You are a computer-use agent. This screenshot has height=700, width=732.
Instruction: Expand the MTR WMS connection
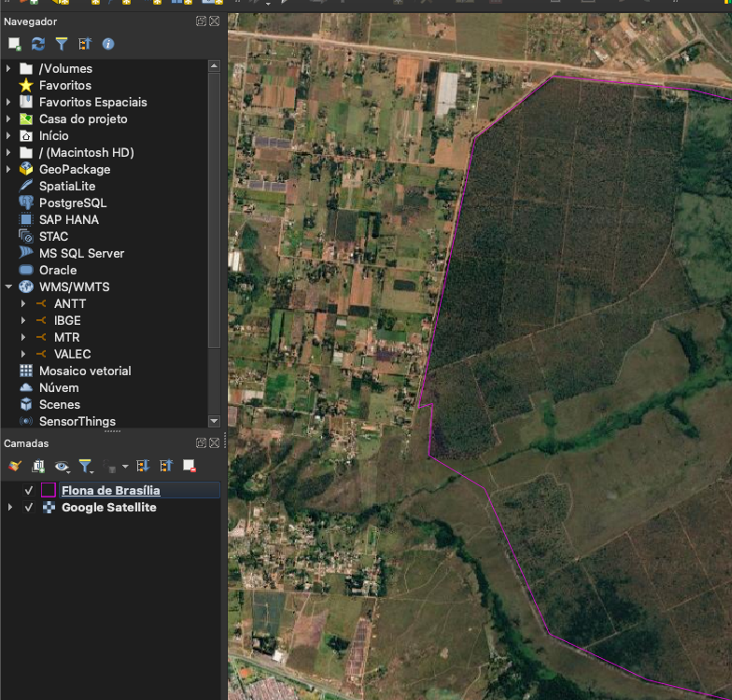(22, 338)
